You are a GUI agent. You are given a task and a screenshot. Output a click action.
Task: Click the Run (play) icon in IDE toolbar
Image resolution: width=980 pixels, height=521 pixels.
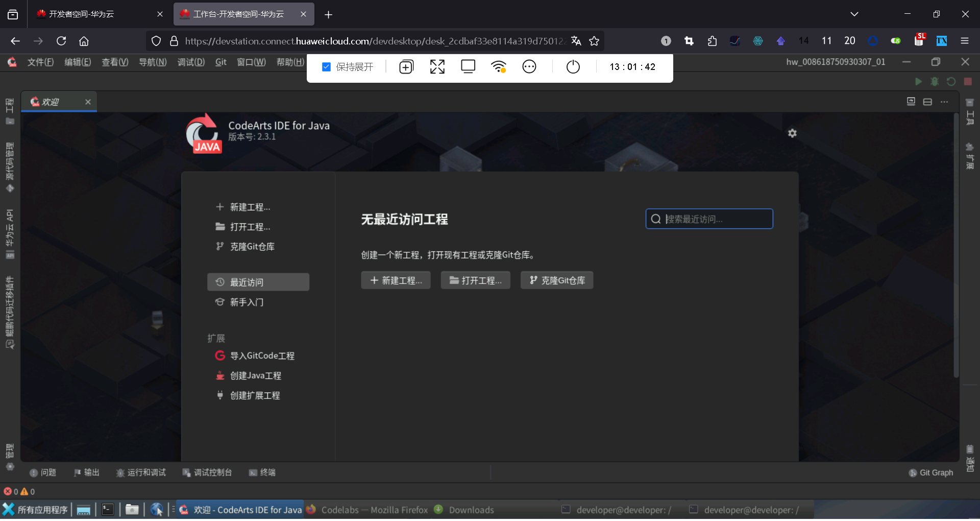click(x=918, y=81)
